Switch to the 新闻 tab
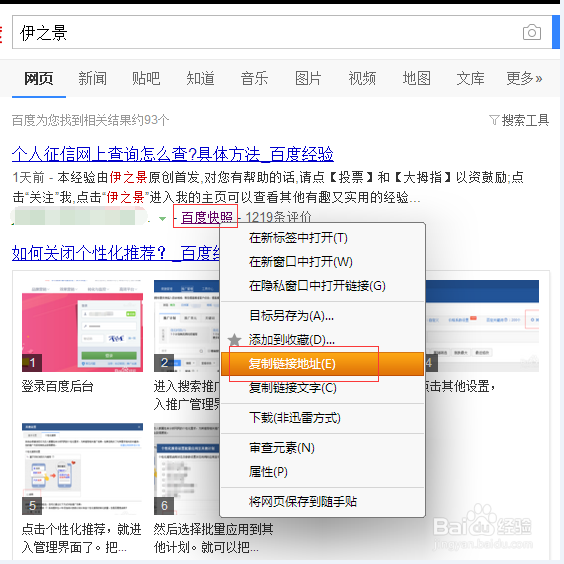Viewport: 564px width, 564px height. coord(92,78)
